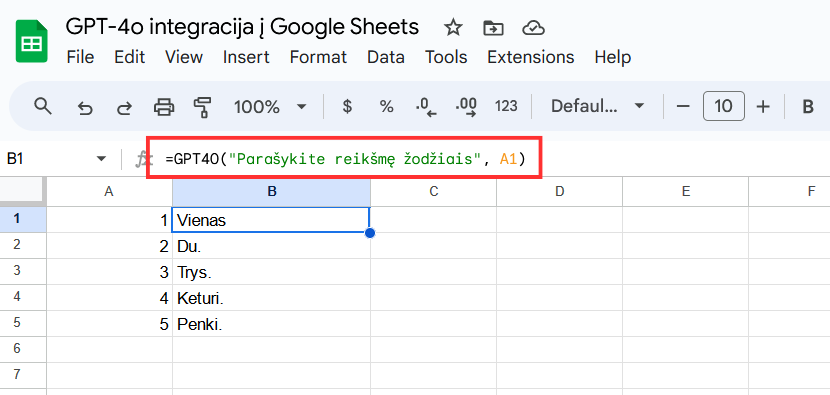Star this spreadsheet document
Image resolution: width=830 pixels, height=395 pixels.
click(x=453, y=28)
